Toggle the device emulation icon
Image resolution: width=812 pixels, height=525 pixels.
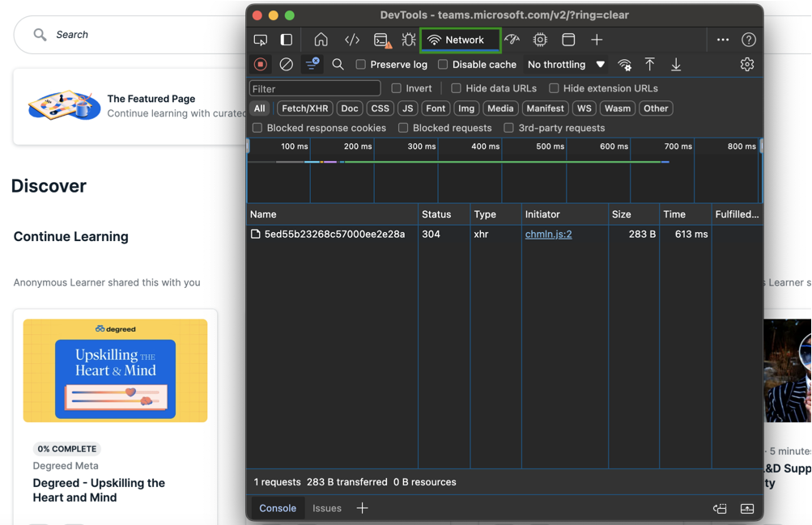[287, 40]
